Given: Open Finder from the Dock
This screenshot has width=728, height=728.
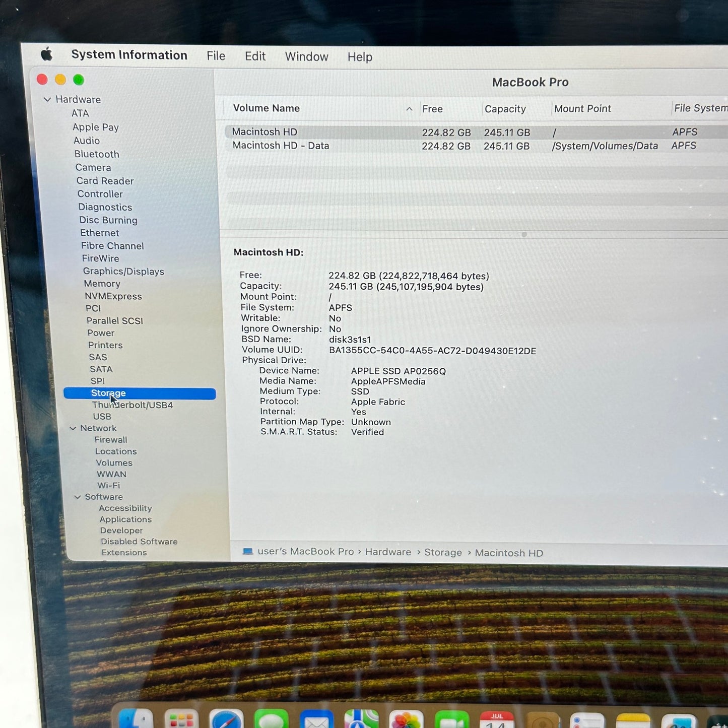Looking at the screenshot, I should tap(136, 719).
